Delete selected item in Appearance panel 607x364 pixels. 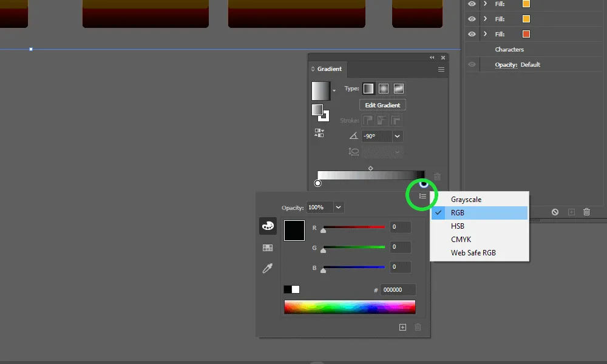point(586,212)
